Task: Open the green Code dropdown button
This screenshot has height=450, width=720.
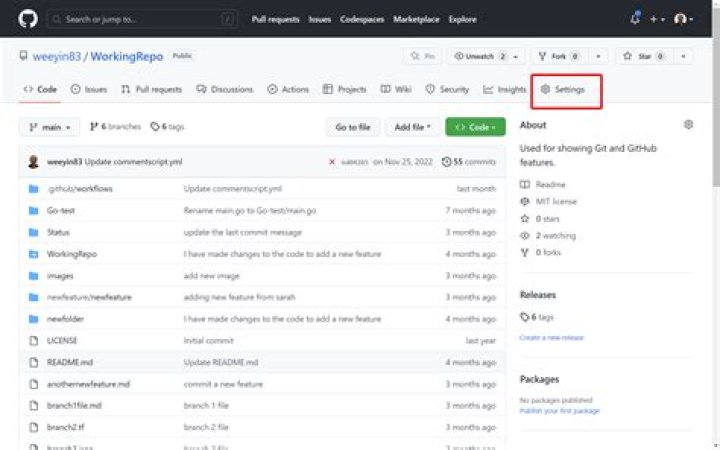Action: click(x=475, y=127)
